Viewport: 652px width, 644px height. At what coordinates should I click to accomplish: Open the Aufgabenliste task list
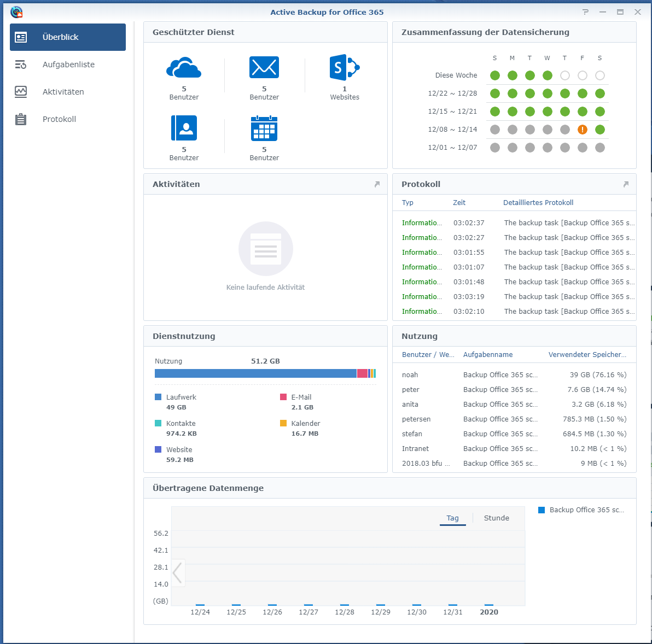click(68, 65)
